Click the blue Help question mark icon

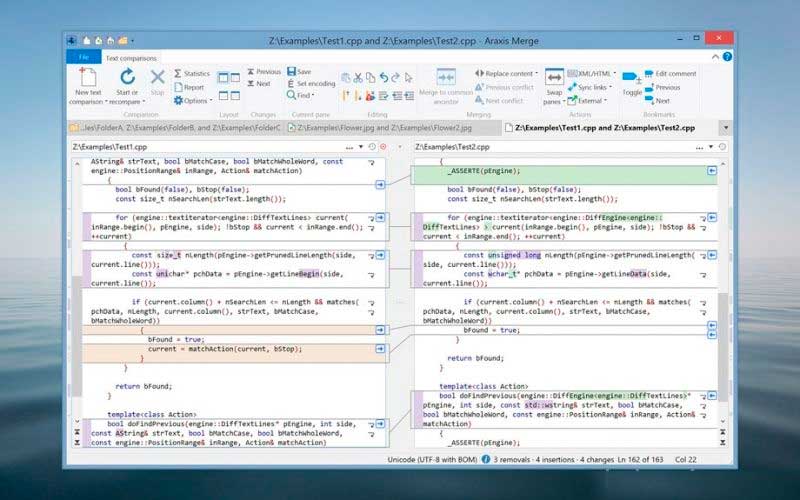click(727, 57)
